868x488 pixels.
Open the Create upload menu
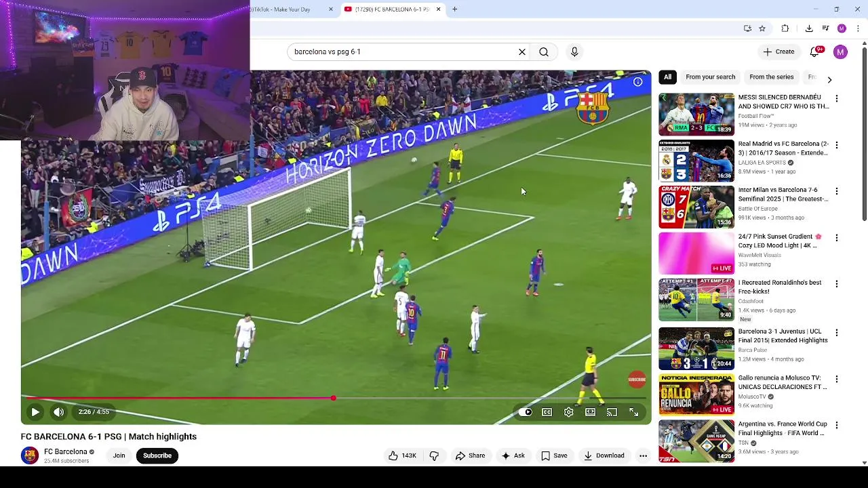point(778,52)
